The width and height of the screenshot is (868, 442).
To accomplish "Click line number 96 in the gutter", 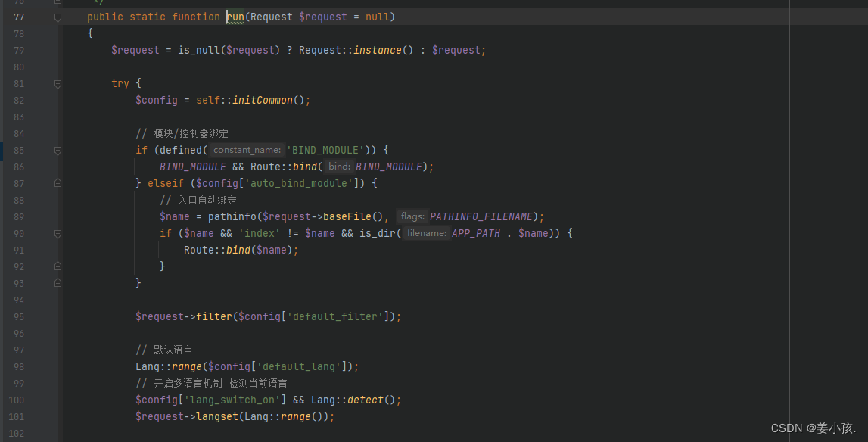I will coord(19,333).
